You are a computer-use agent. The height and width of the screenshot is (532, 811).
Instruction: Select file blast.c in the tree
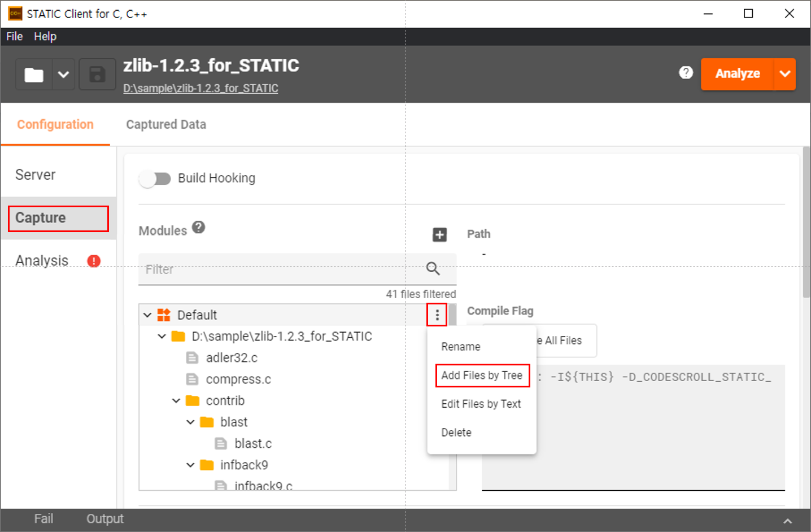253,444
